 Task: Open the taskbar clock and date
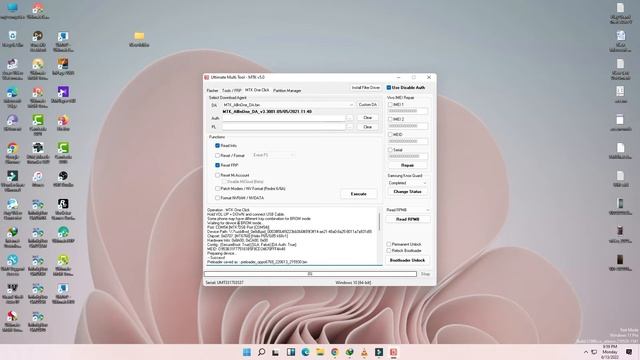[610, 352]
